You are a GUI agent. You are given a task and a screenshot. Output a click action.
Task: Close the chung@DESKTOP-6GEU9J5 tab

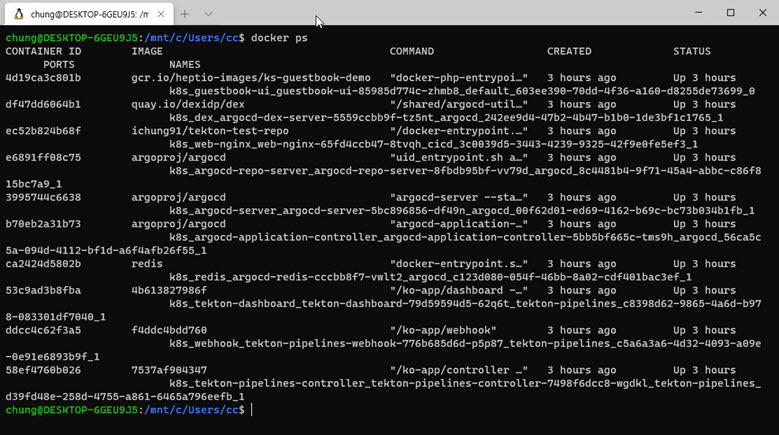161,14
